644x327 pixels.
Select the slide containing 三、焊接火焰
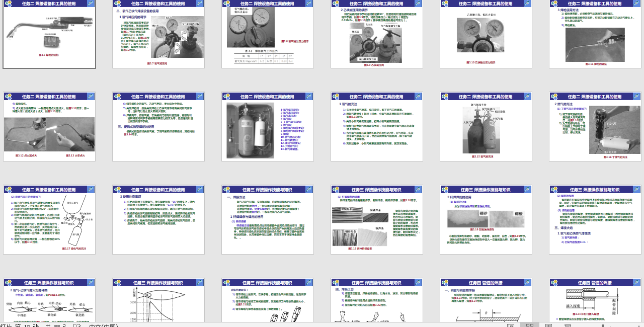click(x=595, y=220)
